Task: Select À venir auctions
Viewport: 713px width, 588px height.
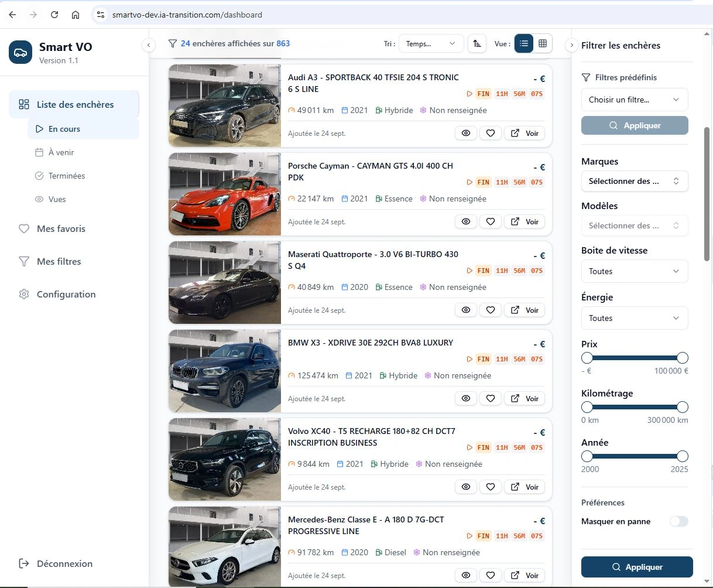Action: 83,152
